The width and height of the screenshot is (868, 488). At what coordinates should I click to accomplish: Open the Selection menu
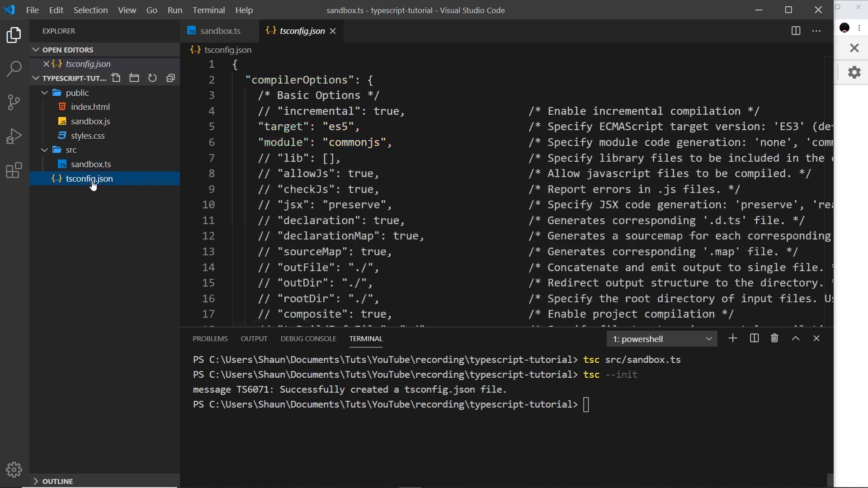90,10
